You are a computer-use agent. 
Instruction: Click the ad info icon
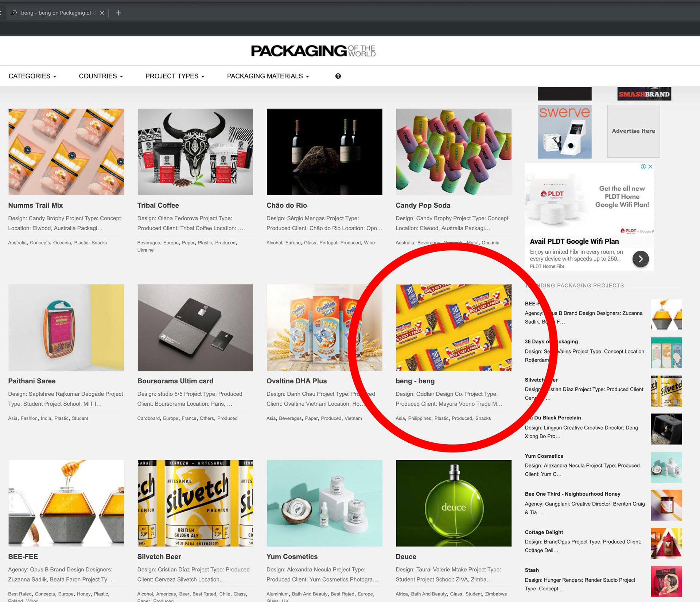[x=643, y=167]
